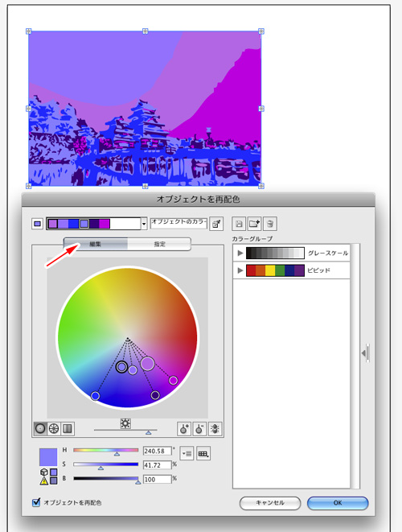Click the remove color tool icon
Viewport: 402px width, 532px height.
pyautogui.click(x=199, y=429)
